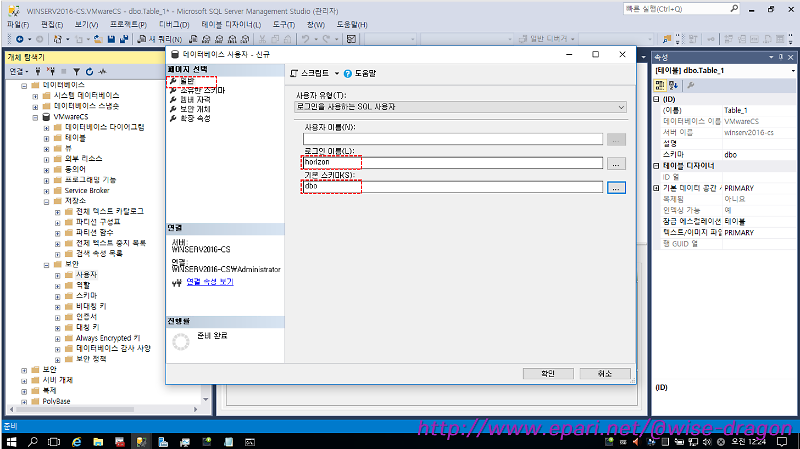This screenshot has height=449, width=800.
Task: Select the 일반 (General) page
Action: coord(187,81)
